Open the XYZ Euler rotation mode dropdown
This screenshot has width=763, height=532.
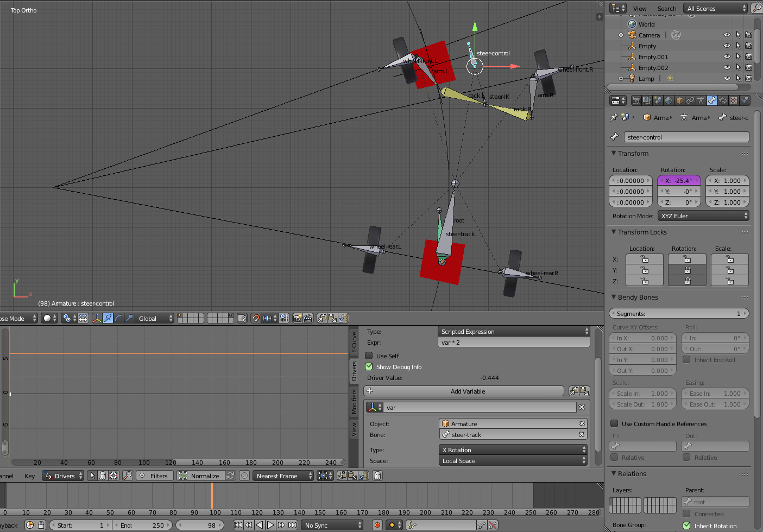(703, 216)
